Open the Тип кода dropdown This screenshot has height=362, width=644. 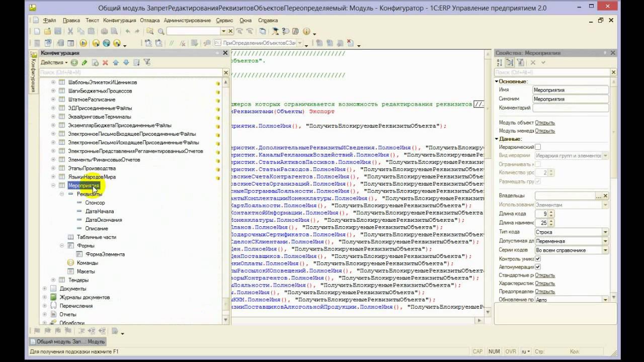[605, 232]
